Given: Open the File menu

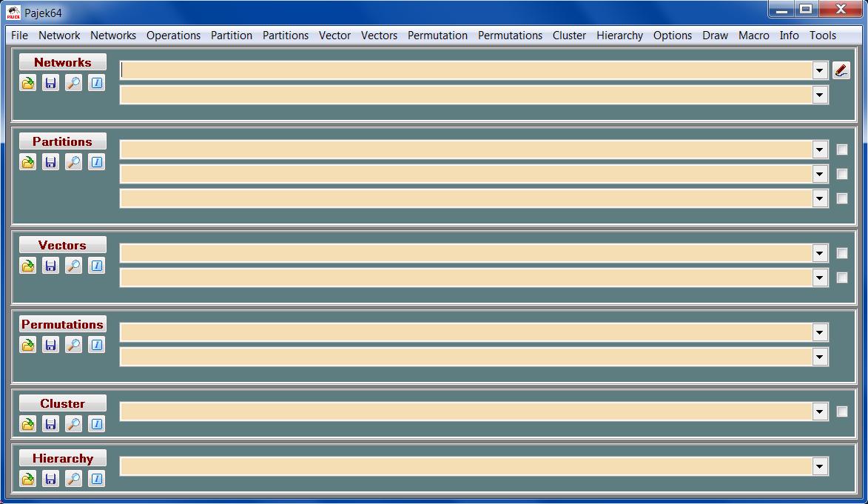Looking at the screenshot, I should [19, 36].
